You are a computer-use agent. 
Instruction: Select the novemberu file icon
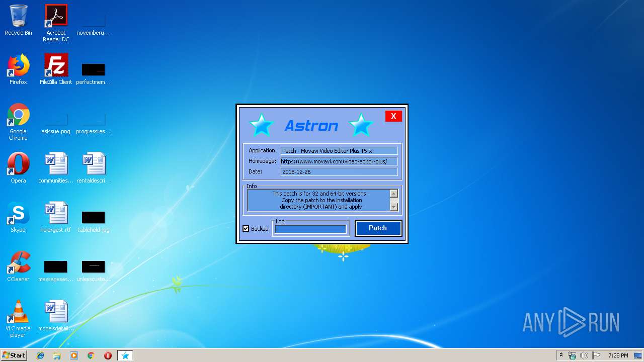[94, 24]
